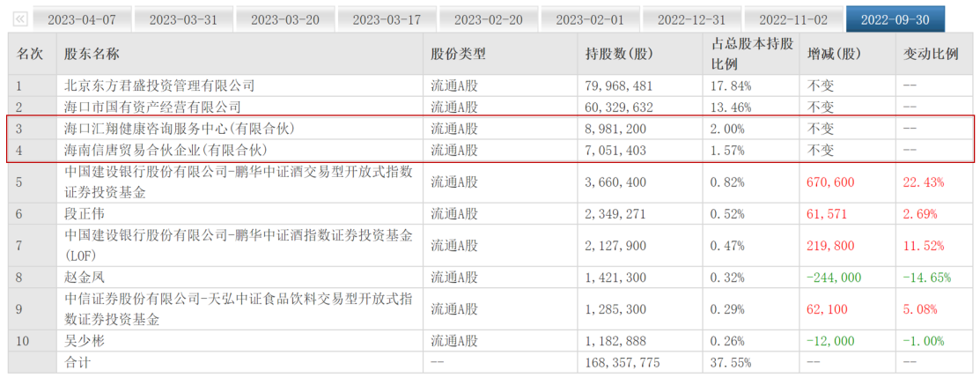This screenshot has height=378, width=980.
Task: Click the holding value 3,660,400
Action: tap(615, 182)
